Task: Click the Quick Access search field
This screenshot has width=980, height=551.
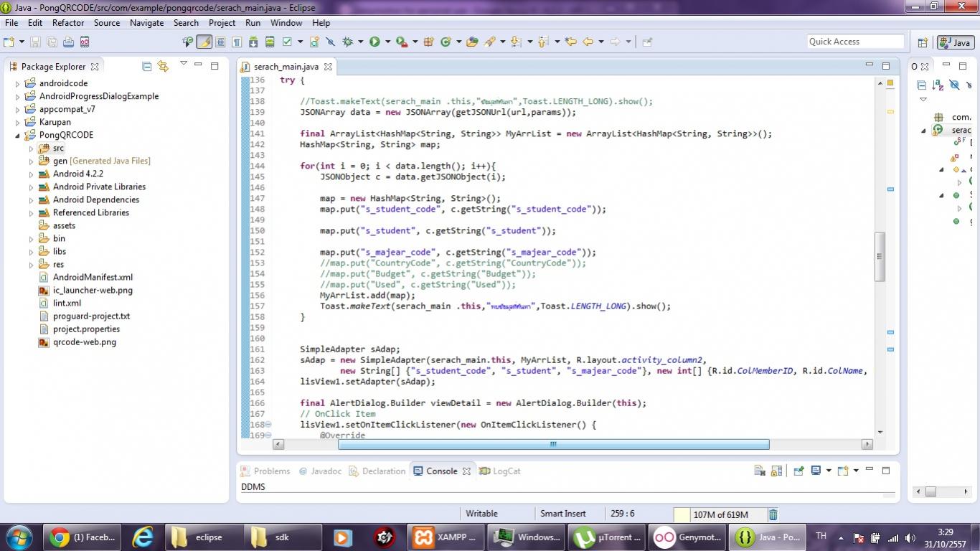Action: (x=855, y=42)
